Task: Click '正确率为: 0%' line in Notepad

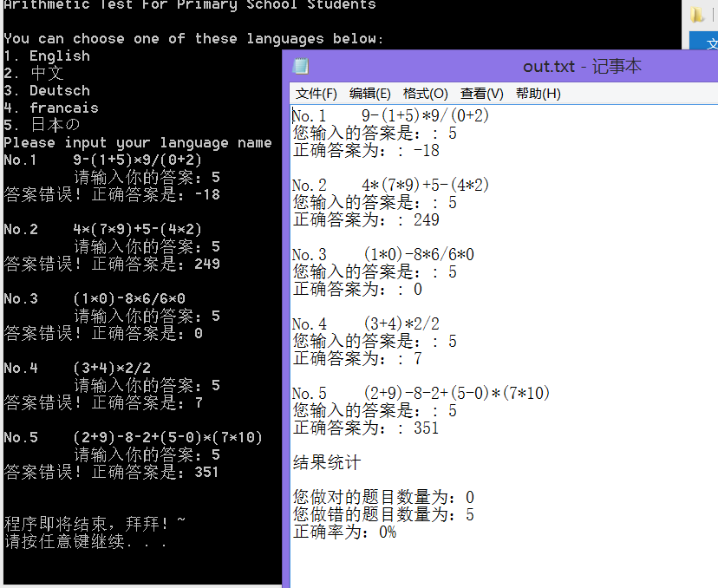Action: (344, 532)
